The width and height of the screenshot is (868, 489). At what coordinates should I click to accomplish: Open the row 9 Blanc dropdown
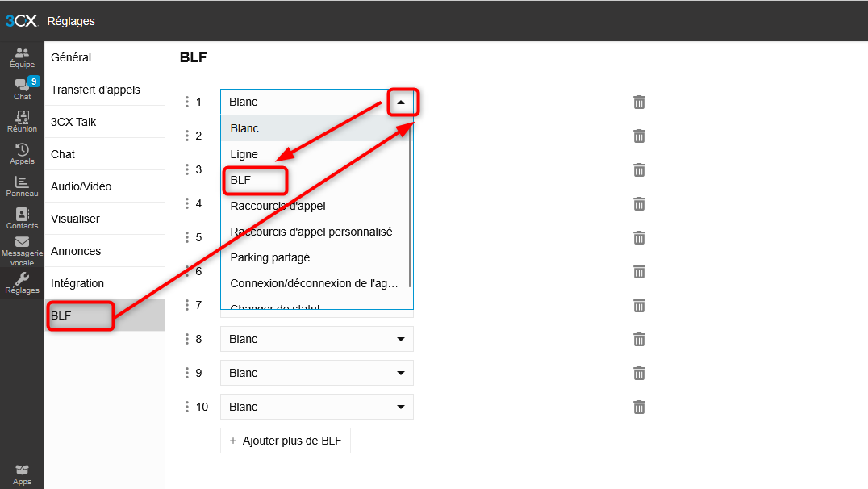coord(317,373)
